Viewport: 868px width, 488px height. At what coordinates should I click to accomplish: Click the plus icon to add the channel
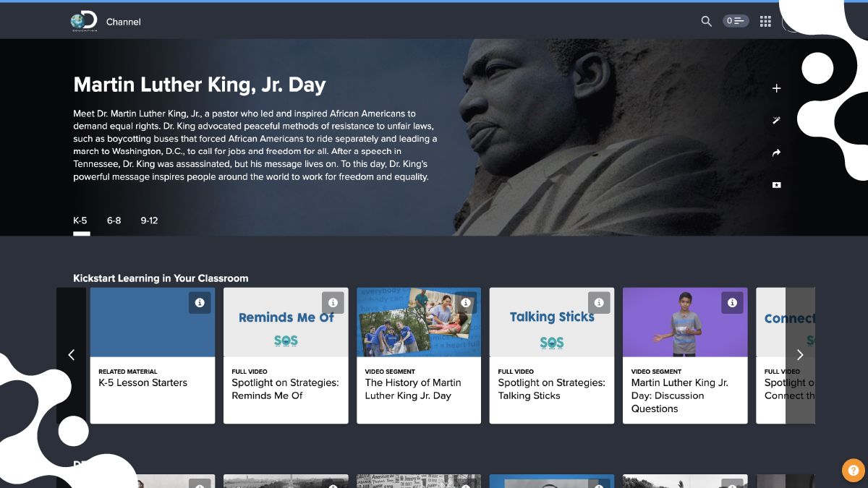776,87
